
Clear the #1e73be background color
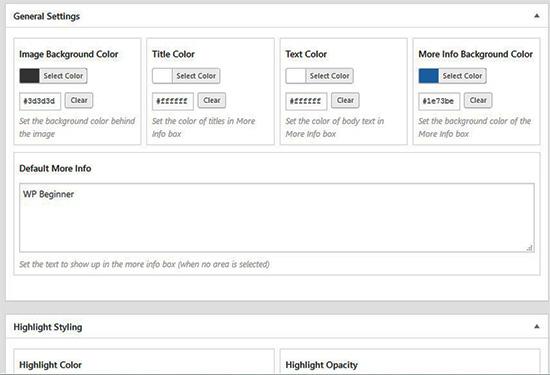[478, 100]
